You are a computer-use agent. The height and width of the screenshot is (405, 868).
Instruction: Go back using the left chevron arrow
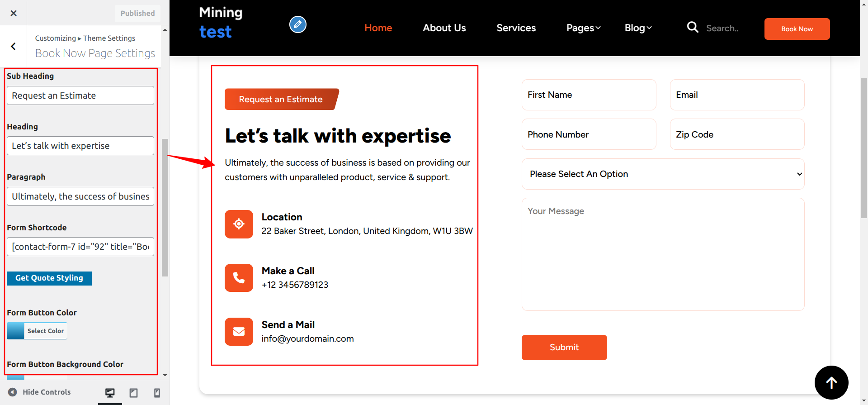[x=14, y=46]
